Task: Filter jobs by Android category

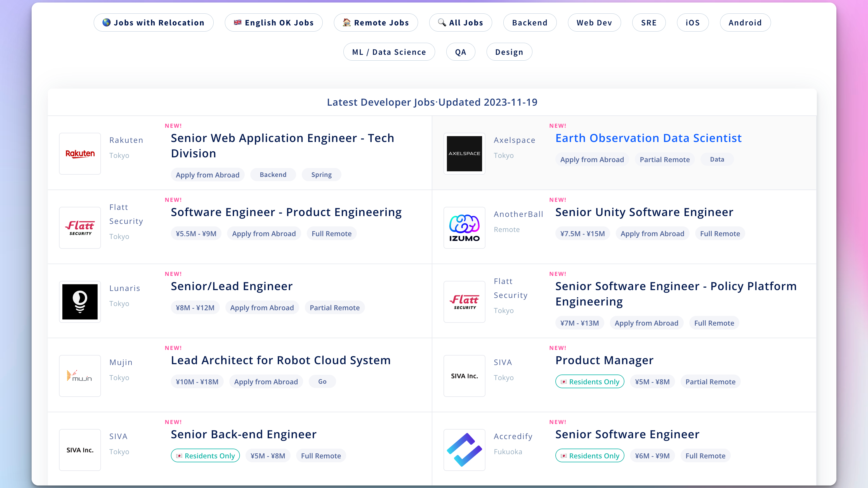Action: pyautogui.click(x=745, y=23)
